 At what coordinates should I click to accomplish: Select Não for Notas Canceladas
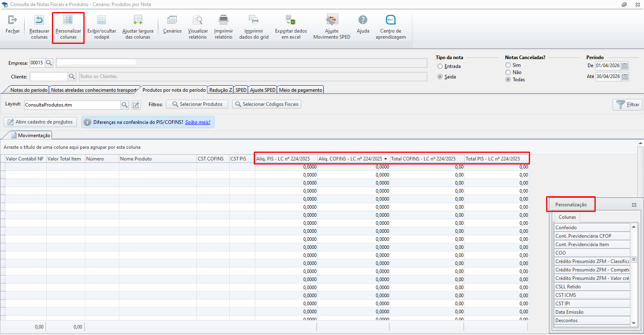point(508,72)
